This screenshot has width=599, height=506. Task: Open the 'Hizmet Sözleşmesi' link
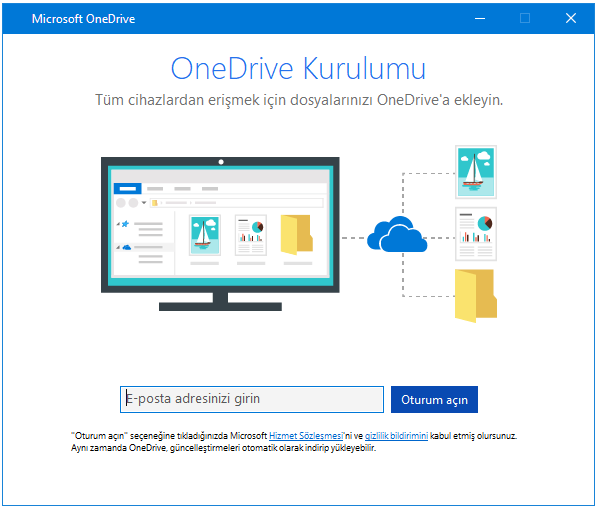point(306,436)
